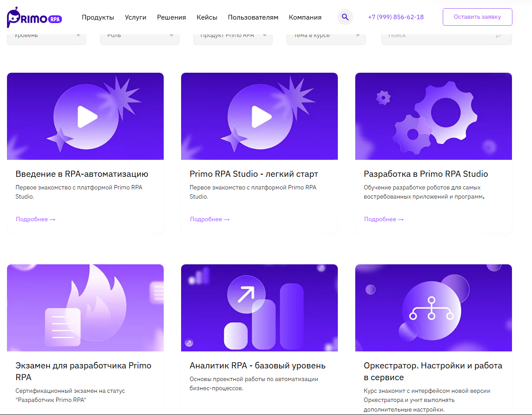Click play icon on Primo RPA Studio - легкий старт card
The height and width of the screenshot is (415, 532).
click(261, 117)
